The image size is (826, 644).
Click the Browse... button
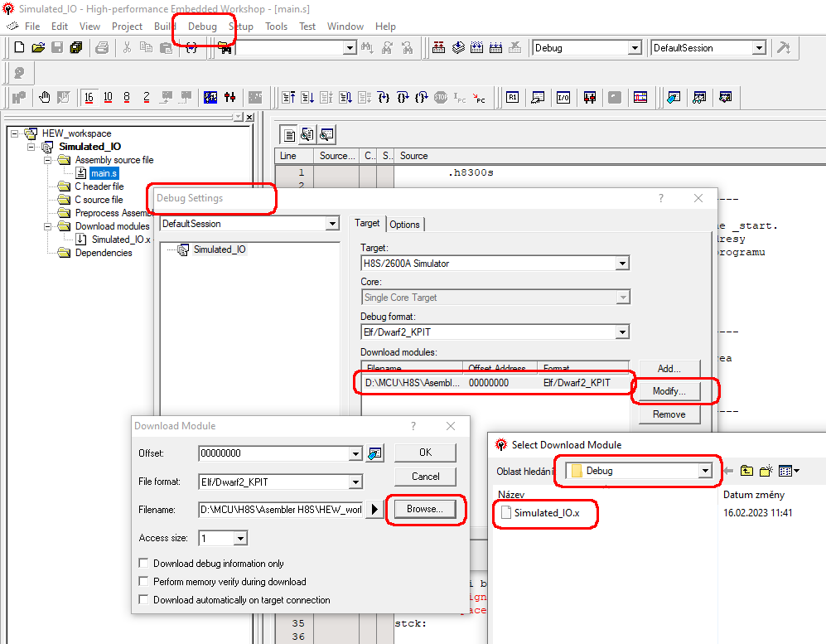[x=425, y=509]
